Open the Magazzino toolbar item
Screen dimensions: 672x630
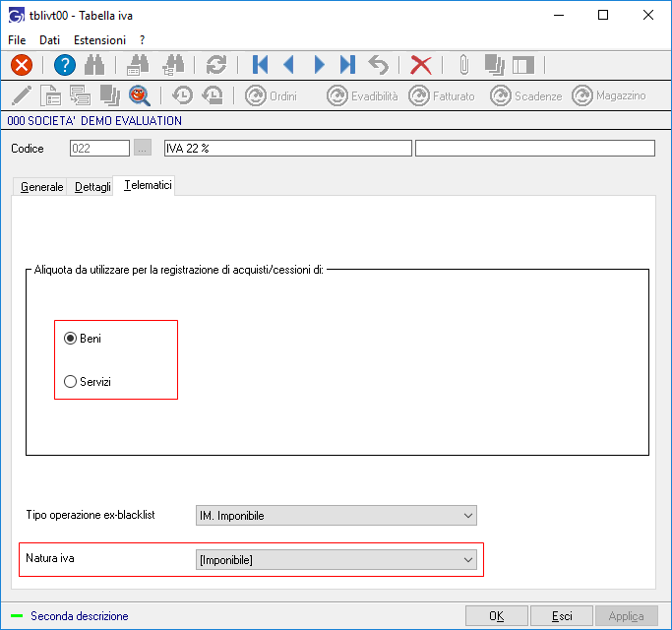[x=609, y=95]
